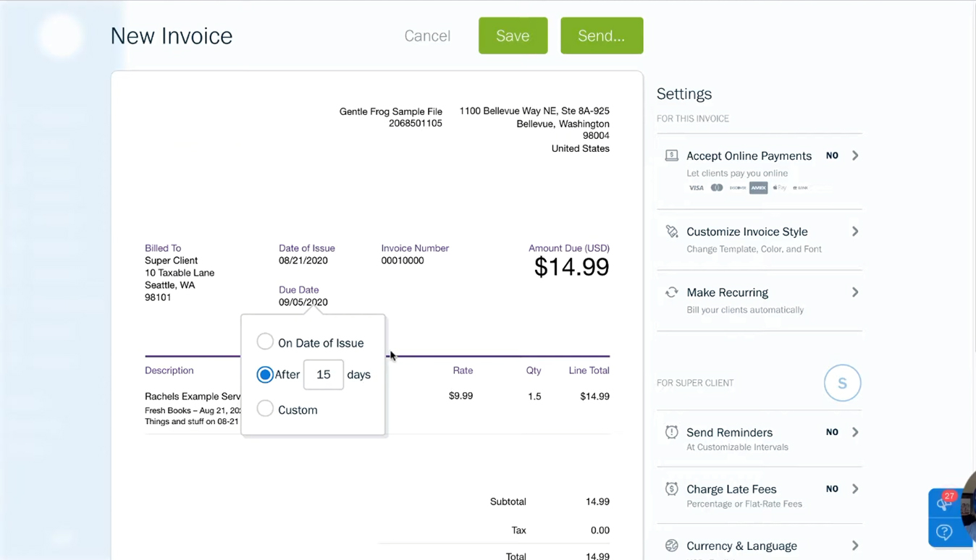This screenshot has width=976, height=560.
Task: Click the Super Client avatar circle
Action: point(842,383)
